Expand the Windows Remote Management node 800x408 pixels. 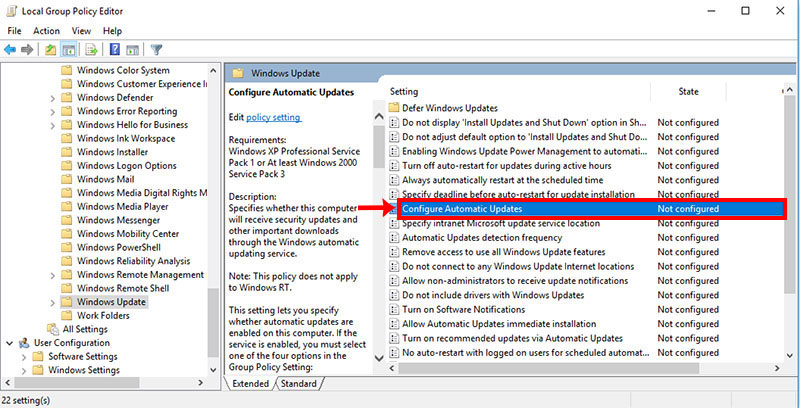pos(53,275)
